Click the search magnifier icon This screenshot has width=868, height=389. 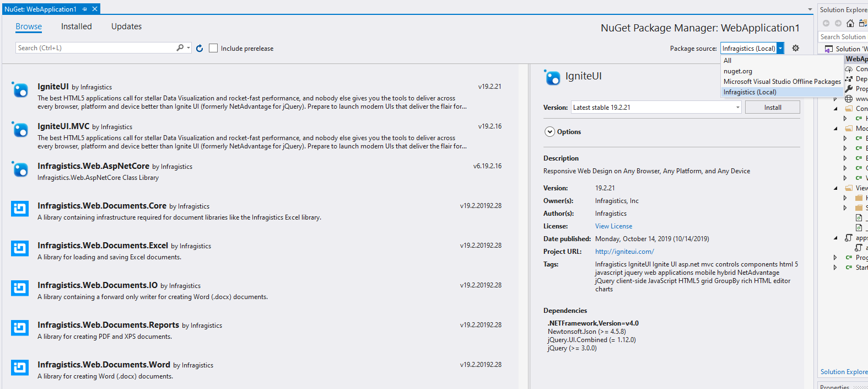pos(180,48)
